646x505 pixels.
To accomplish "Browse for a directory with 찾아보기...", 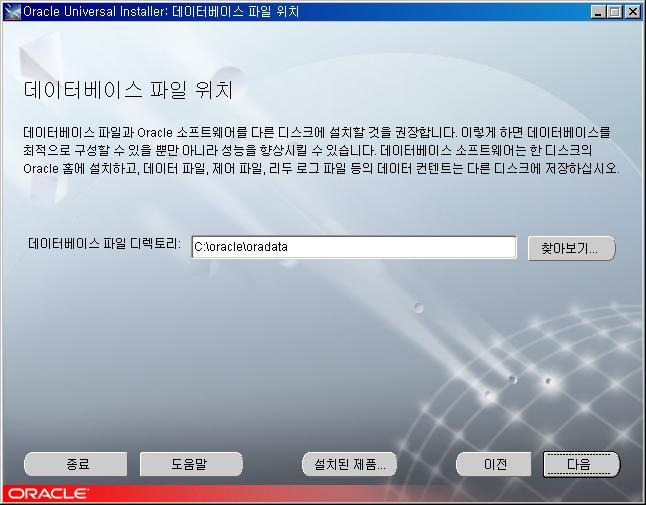I will click(571, 248).
